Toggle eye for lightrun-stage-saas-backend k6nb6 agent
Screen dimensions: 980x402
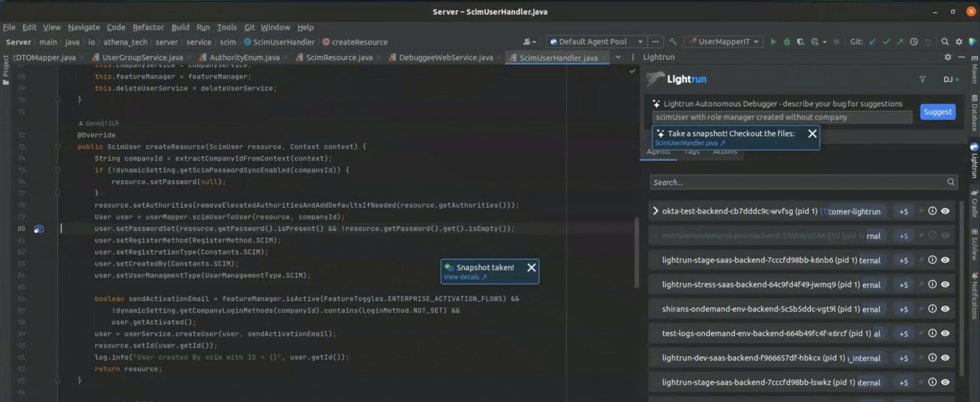(x=945, y=260)
